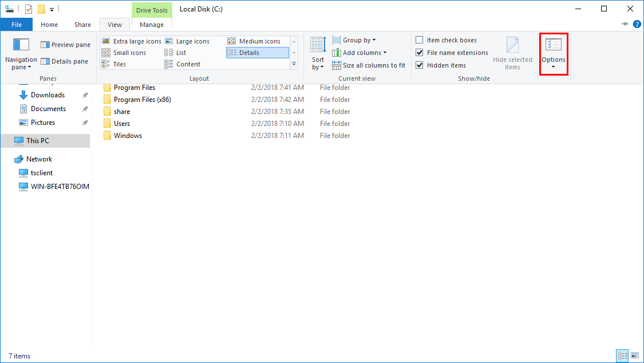Click the pin ribbon icon
The image size is (644, 363).
(x=625, y=24)
